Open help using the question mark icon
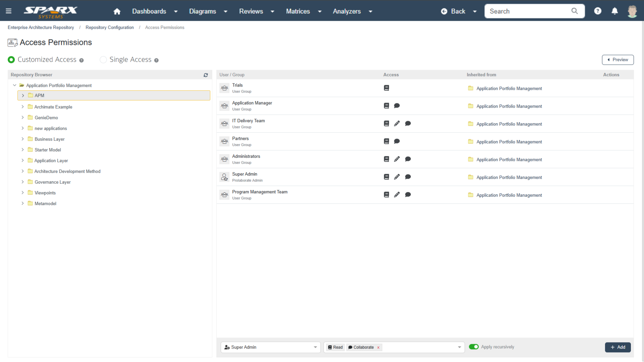This screenshot has width=644, height=362. coord(598,11)
